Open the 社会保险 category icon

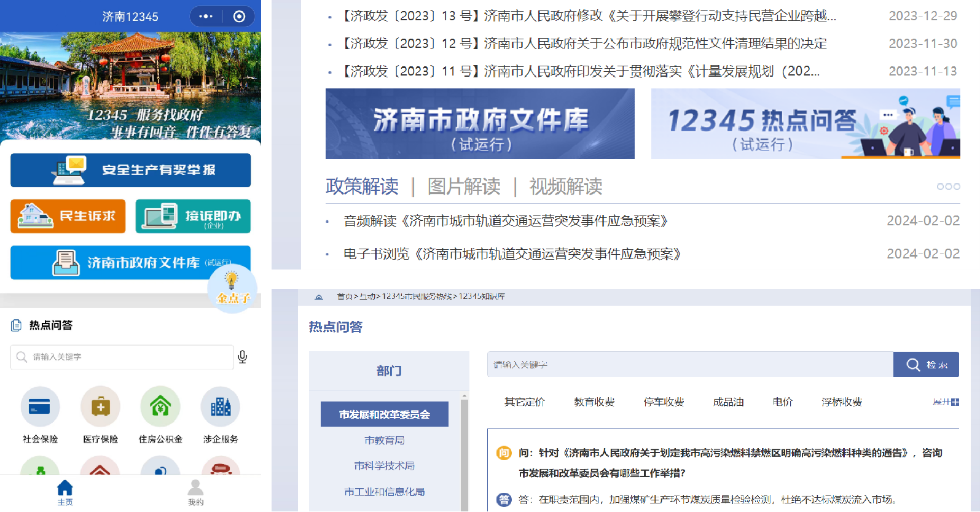40,407
